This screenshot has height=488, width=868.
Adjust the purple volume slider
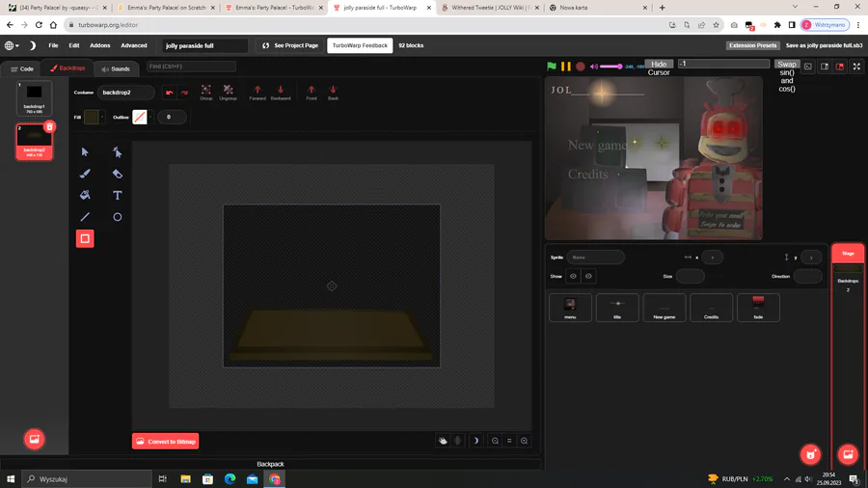click(x=611, y=67)
